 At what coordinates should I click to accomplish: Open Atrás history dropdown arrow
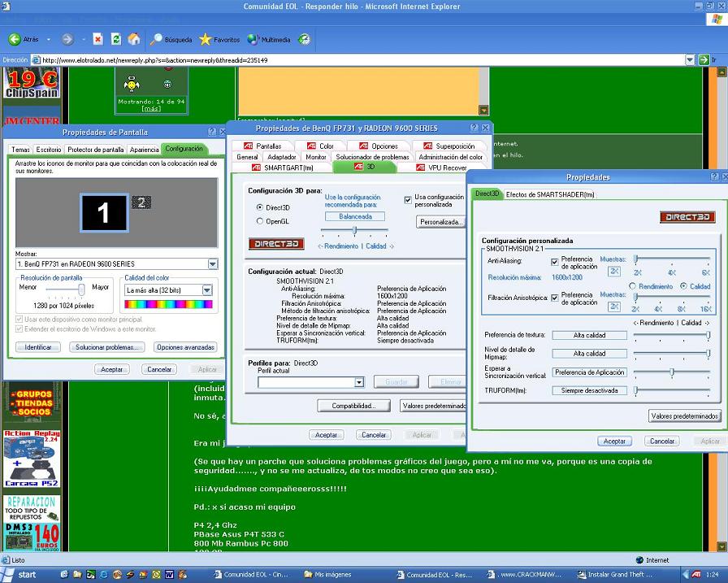pos(49,40)
